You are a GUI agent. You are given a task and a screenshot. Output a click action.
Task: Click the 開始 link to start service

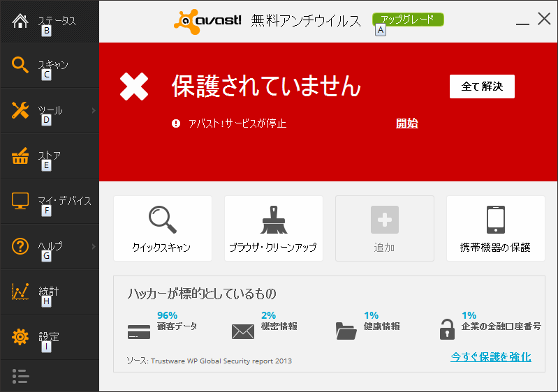[406, 123]
